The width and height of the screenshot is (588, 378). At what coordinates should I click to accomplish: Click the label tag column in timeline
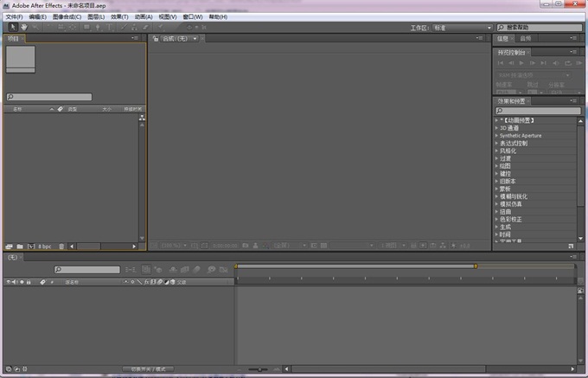42,282
